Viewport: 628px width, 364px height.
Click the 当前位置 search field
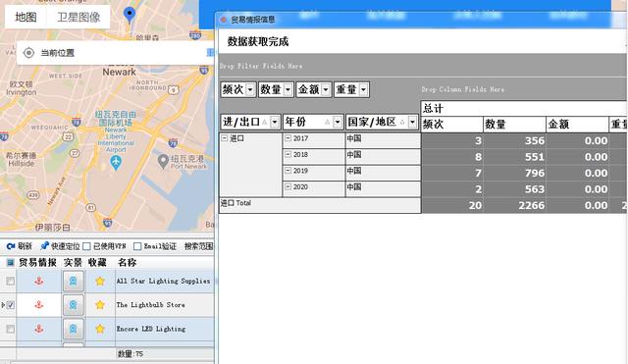click(116, 53)
